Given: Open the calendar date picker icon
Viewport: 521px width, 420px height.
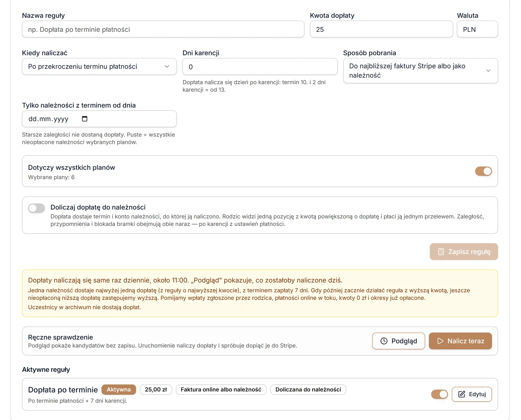Looking at the screenshot, I should 85,119.
